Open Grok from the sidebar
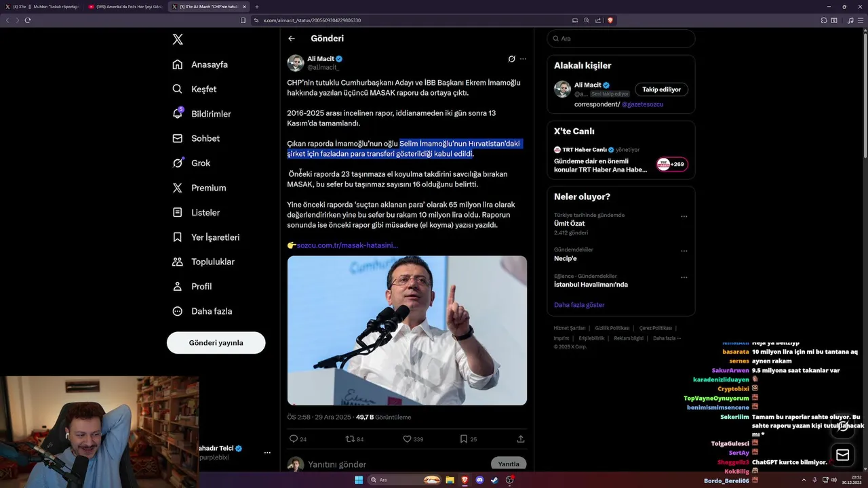This screenshot has height=488, width=868. tap(191, 163)
